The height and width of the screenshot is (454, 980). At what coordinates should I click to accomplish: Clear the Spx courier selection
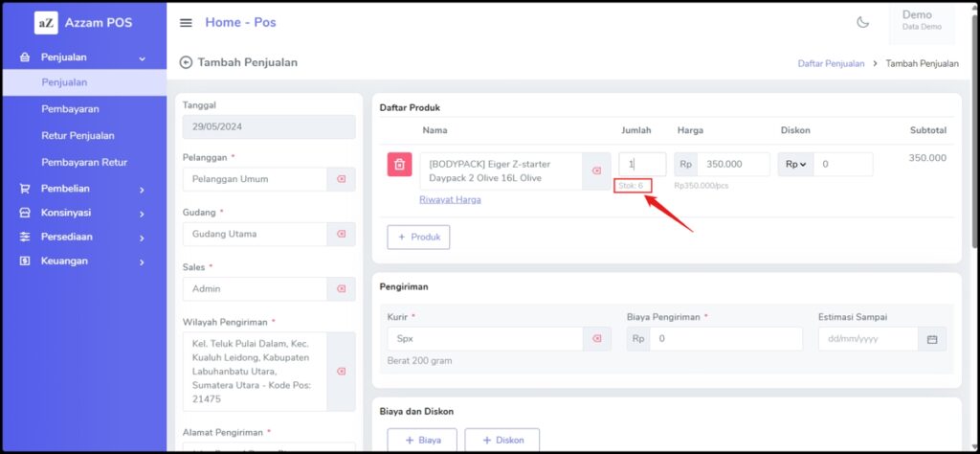pyautogui.click(x=596, y=339)
